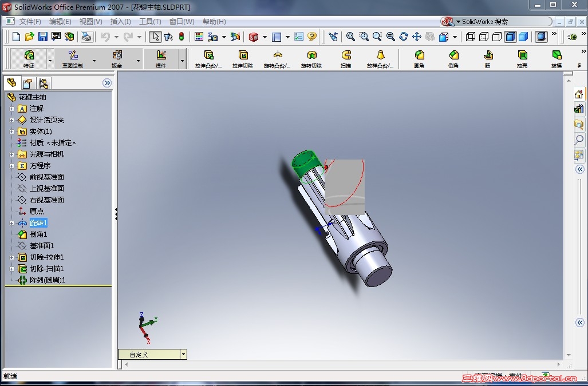
Task: Click the Rebuild traffic light icon
Action: coord(181,37)
